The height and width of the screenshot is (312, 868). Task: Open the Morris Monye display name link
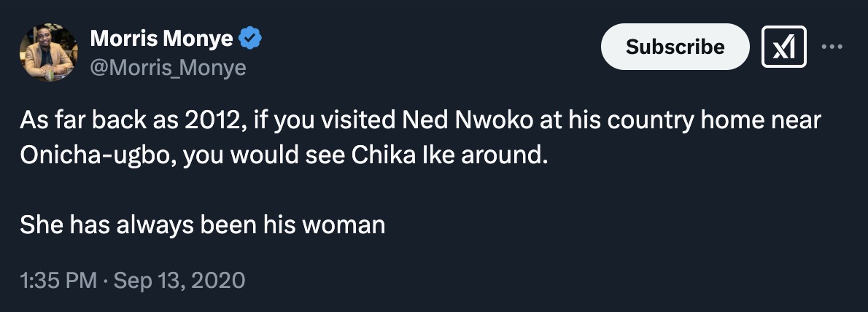pos(162,38)
